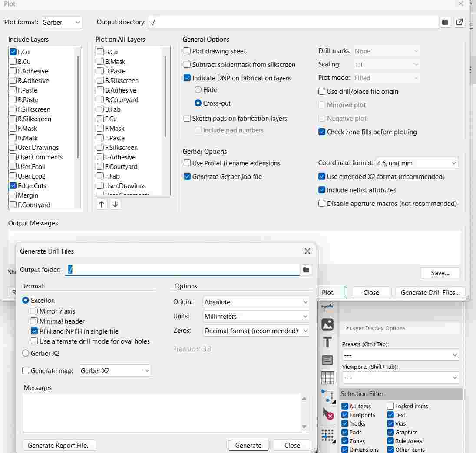Screen dimensions: 476x453
Task: Check B.Mask in Plot on All Layers
Action: coord(100,61)
